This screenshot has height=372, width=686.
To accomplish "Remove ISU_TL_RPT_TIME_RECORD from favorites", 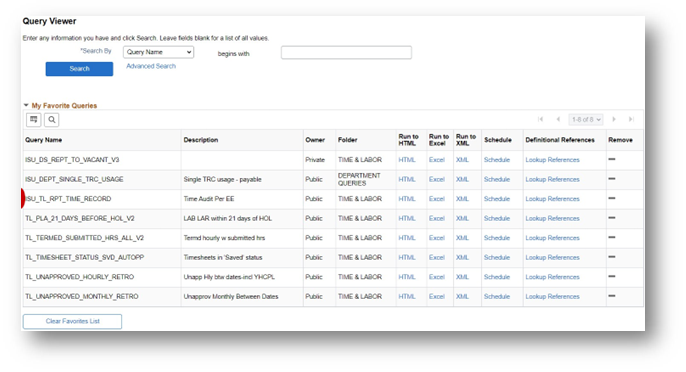I will coord(612,198).
